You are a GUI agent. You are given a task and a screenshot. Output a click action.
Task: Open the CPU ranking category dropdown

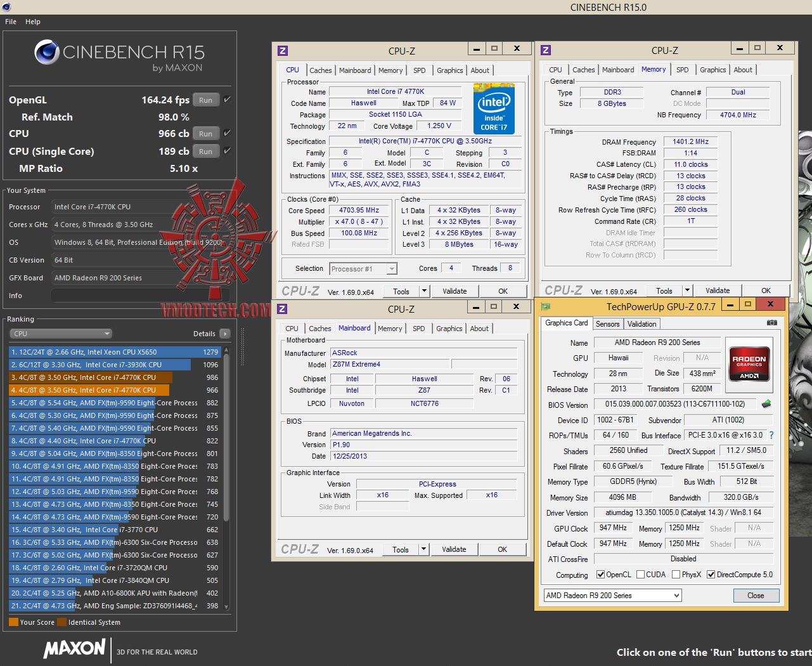point(61,334)
